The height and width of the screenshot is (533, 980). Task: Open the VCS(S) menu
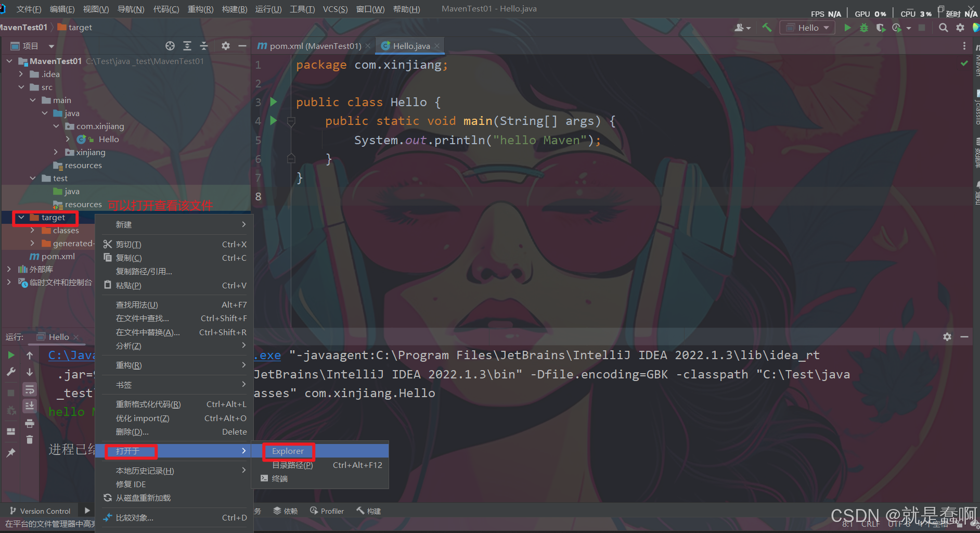pos(335,9)
